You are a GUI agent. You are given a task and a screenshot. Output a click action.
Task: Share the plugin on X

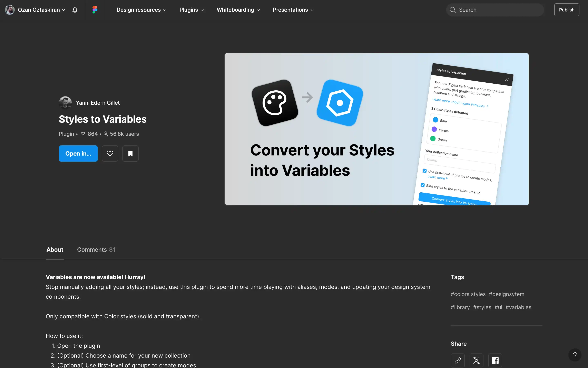tap(476, 360)
